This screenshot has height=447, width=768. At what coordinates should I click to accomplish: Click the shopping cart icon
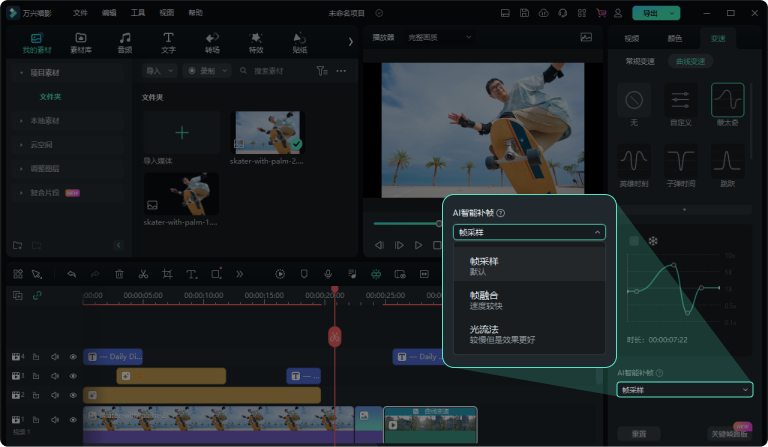(601, 13)
